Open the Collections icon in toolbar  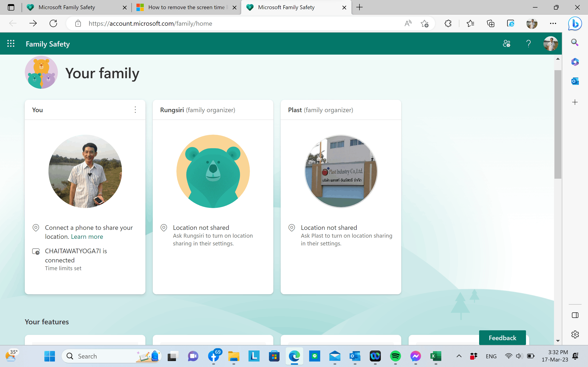491,24
